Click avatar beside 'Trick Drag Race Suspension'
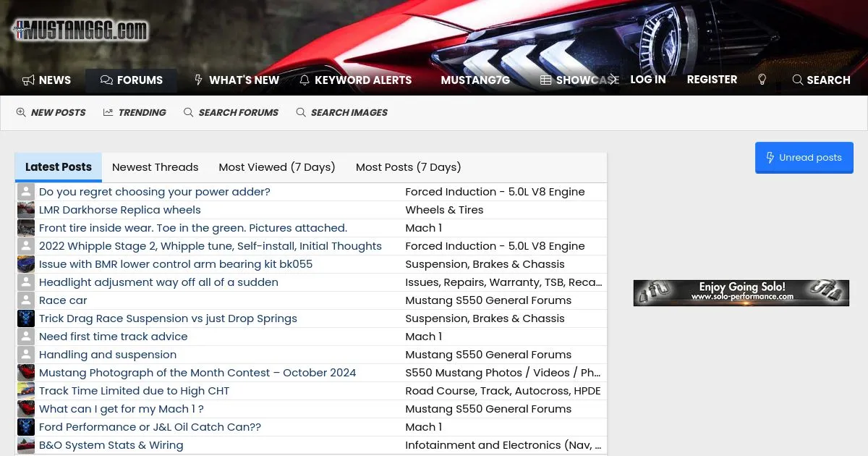Viewport: 868px width, 456px height. [x=26, y=318]
